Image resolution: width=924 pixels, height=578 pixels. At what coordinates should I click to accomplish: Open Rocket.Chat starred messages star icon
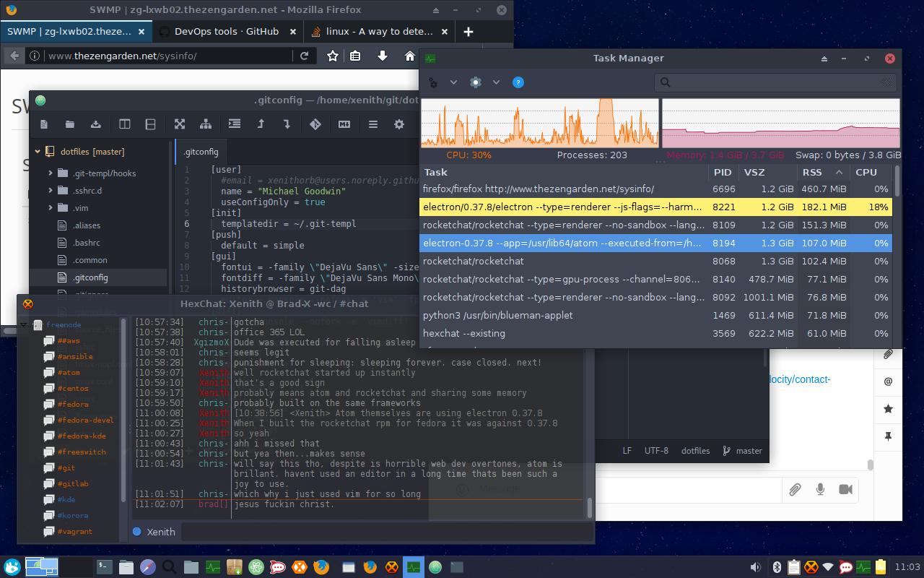point(888,409)
